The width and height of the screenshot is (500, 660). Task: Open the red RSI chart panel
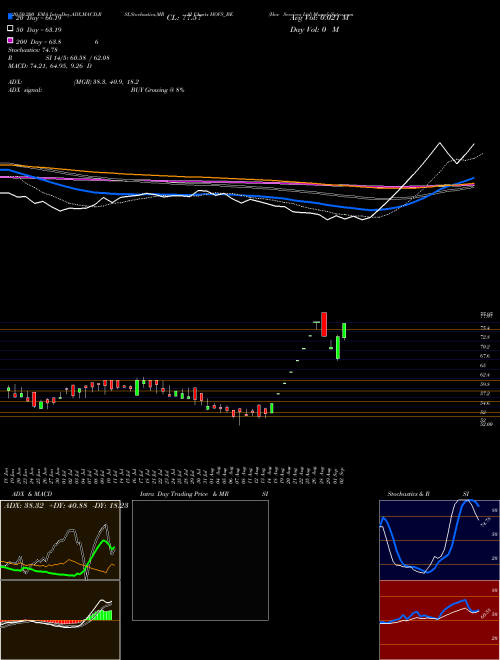(x=439, y=620)
